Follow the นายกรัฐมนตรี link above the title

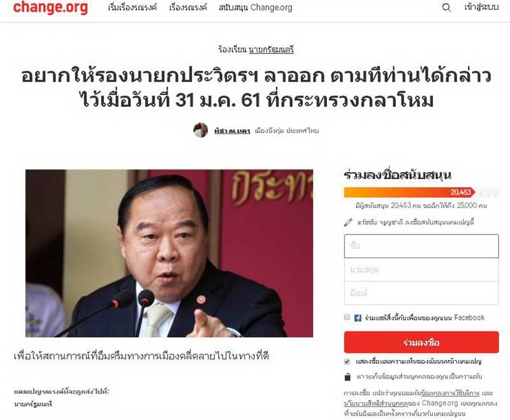[272, 50]
